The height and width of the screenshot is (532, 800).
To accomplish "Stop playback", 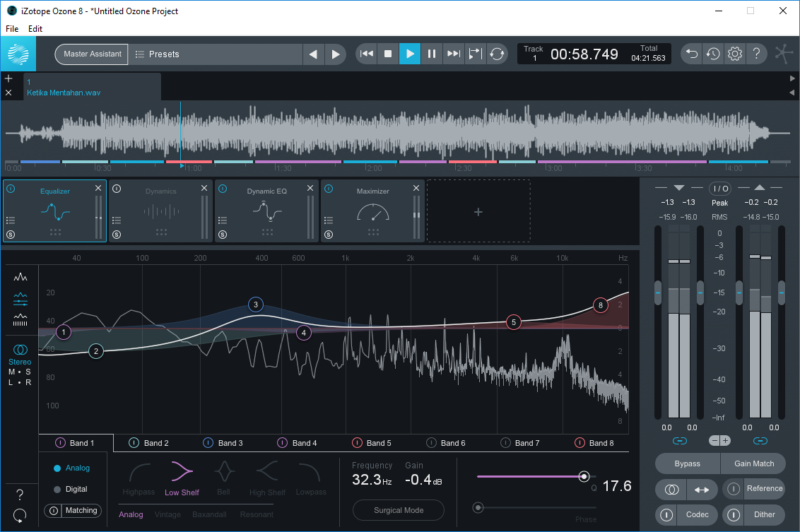I will tap(388, 54).
